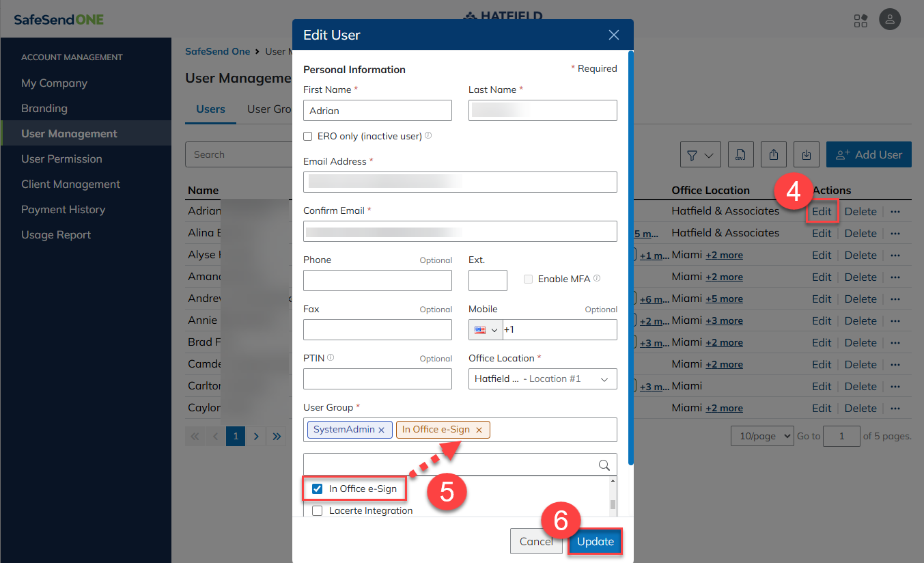
Task: Click the Update button
Action: (x=595, y=542)
